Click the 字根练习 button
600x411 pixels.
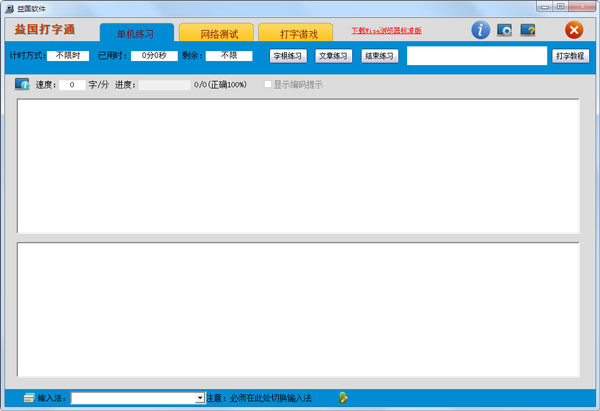[x=288, y=56]
